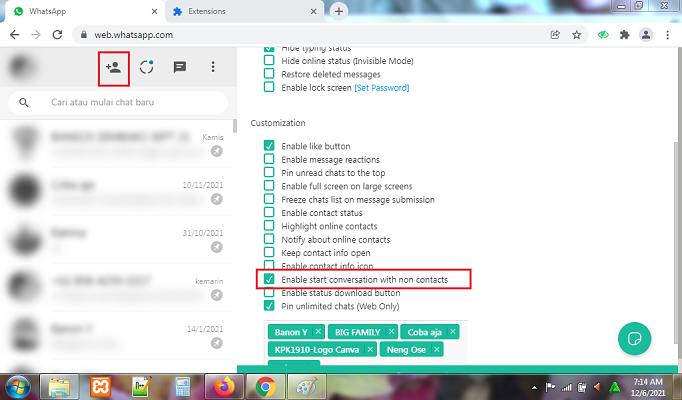
Task: Click the volume icon in system tray
Action: tap(597, 387)
